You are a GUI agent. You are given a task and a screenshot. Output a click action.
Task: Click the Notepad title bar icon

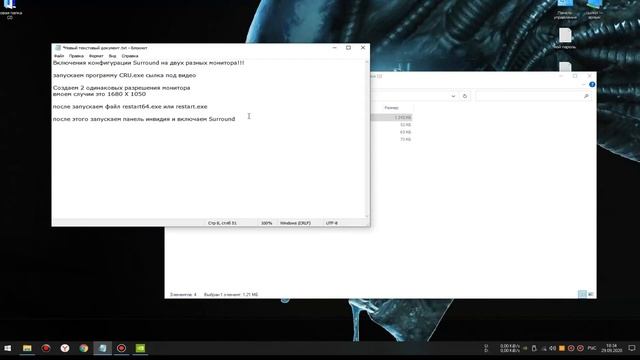58,48
